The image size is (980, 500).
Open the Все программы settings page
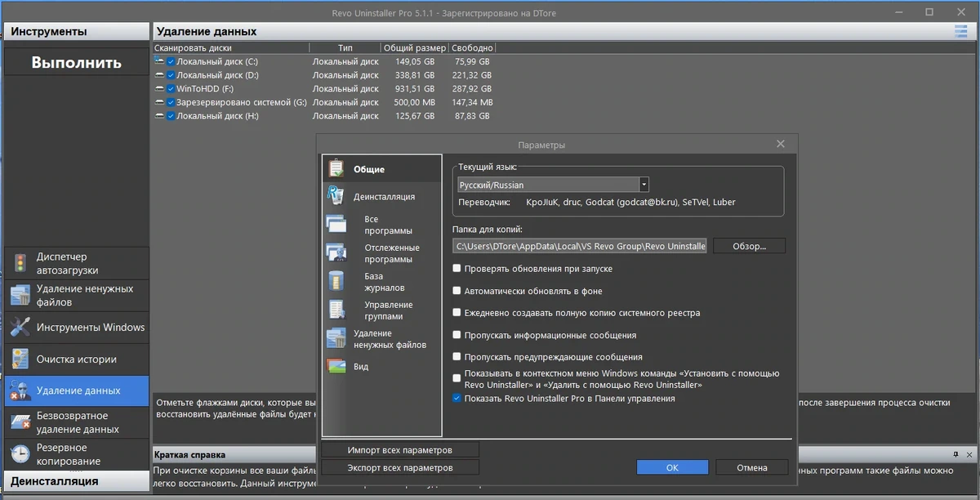pyautogui.click(x=381, y=225)
